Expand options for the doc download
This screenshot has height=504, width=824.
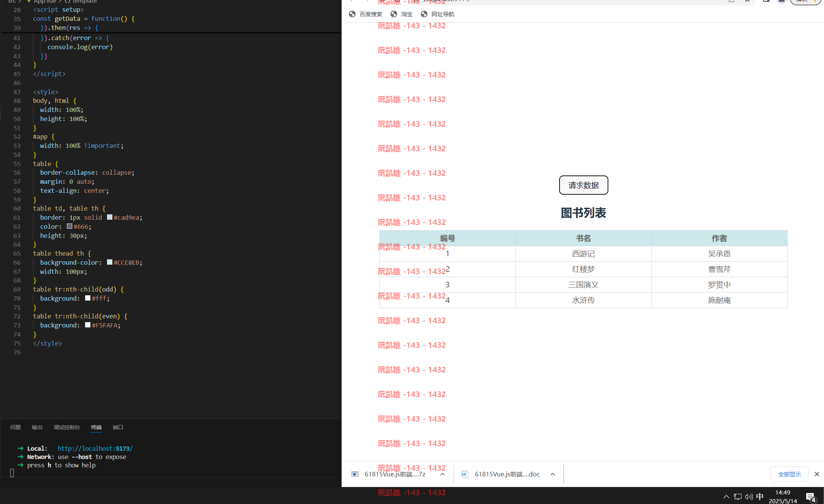[x=553, y=474]
